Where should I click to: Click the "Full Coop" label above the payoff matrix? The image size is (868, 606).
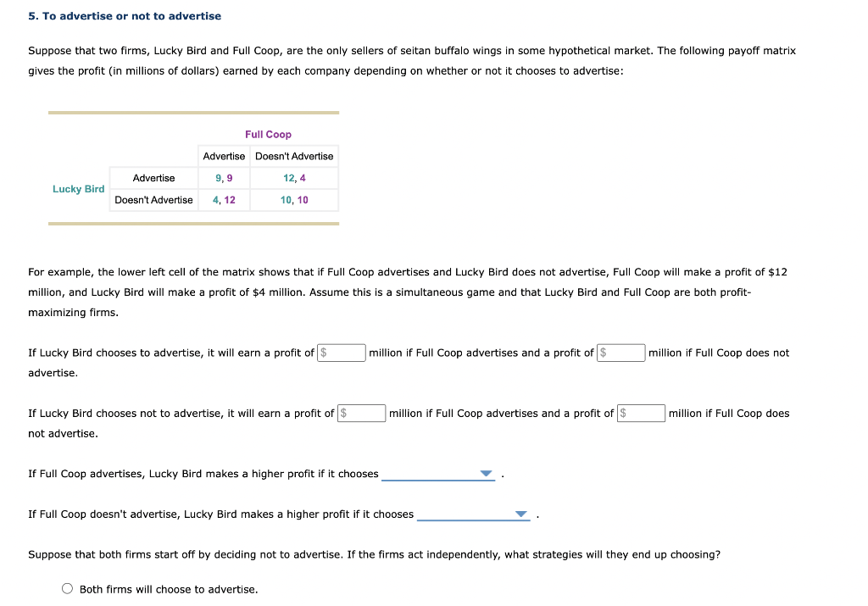tap(268, 134)
